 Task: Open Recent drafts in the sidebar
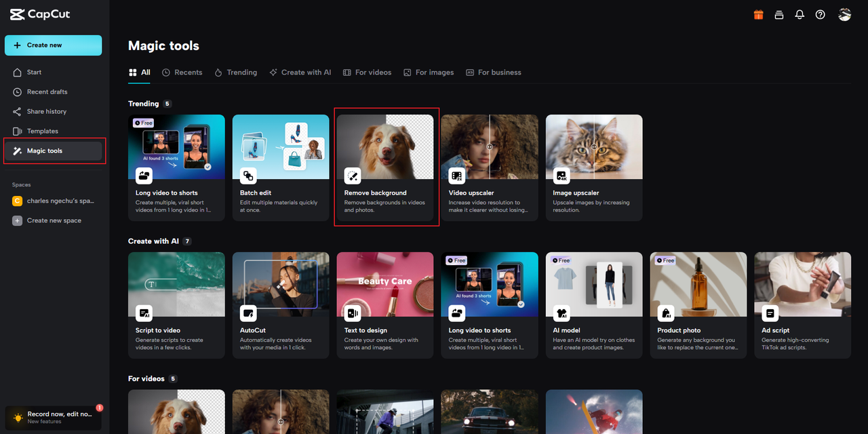tap(54, 92)
